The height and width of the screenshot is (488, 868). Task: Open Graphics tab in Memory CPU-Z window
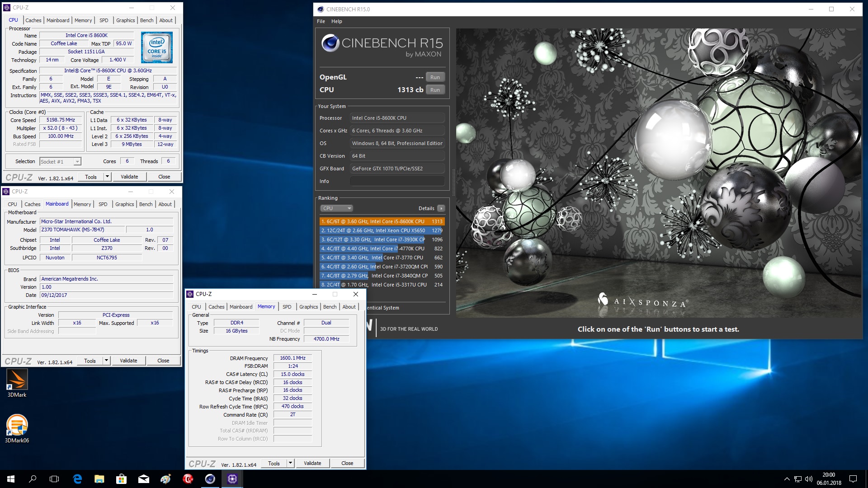click(x=308, y=307)
